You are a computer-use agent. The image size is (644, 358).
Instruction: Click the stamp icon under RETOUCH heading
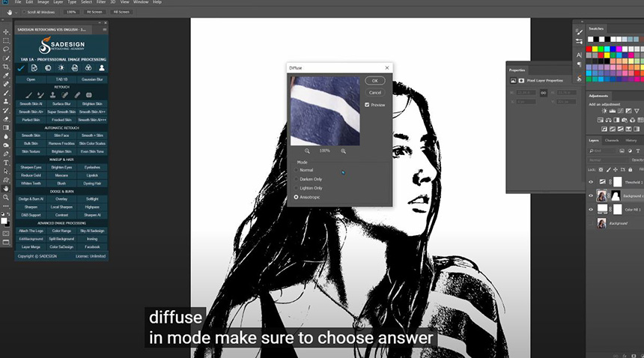[52, 95]
